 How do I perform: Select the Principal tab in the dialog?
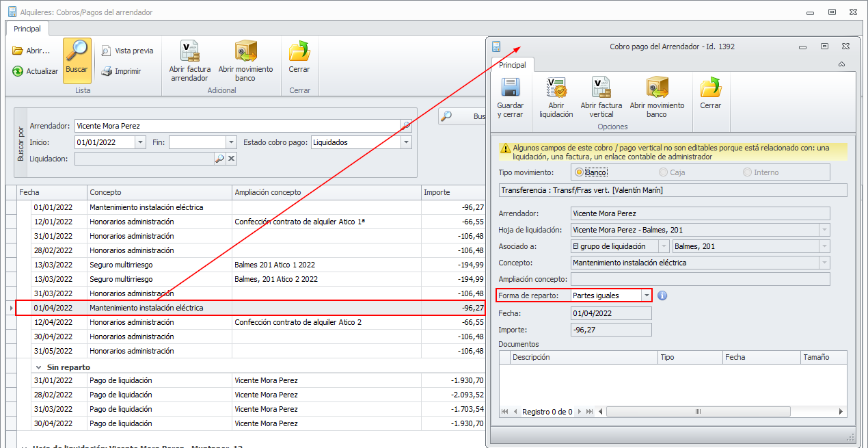(513, 65)
